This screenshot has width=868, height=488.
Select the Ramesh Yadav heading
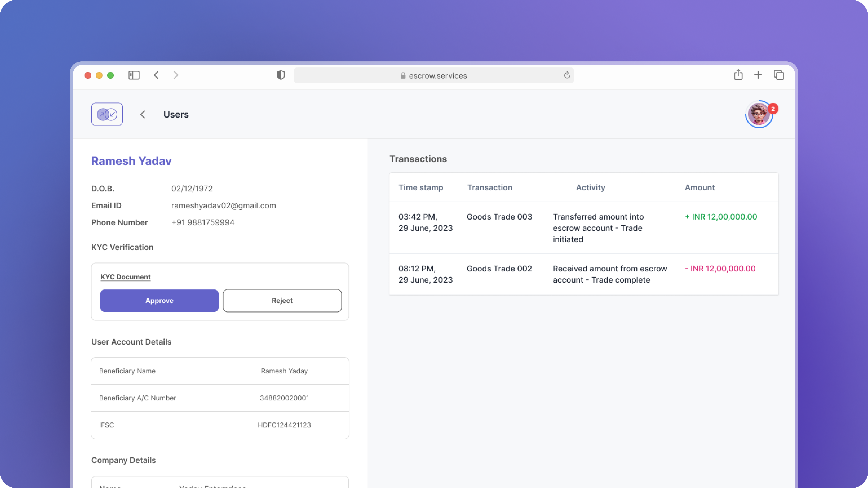pos(131,161)
